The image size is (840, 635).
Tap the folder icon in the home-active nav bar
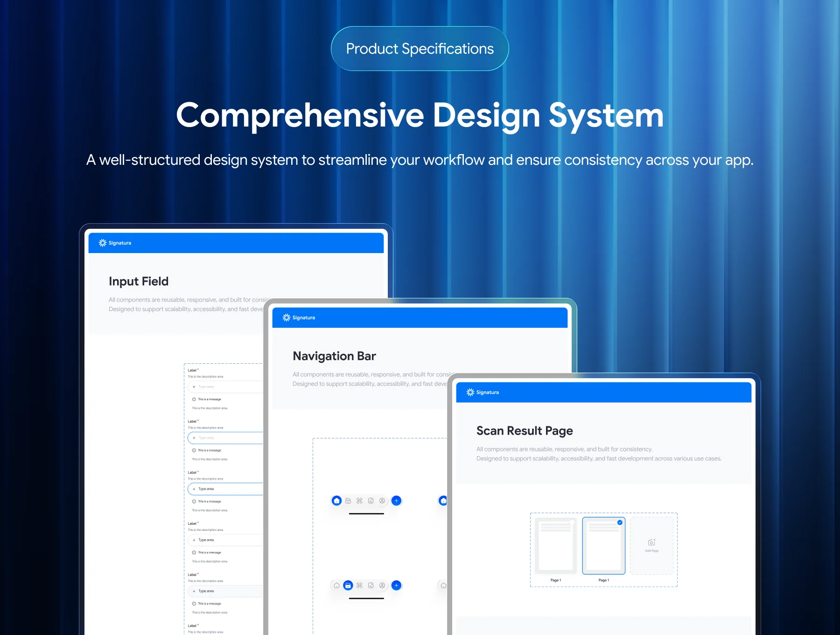click(x=348, y=501)
